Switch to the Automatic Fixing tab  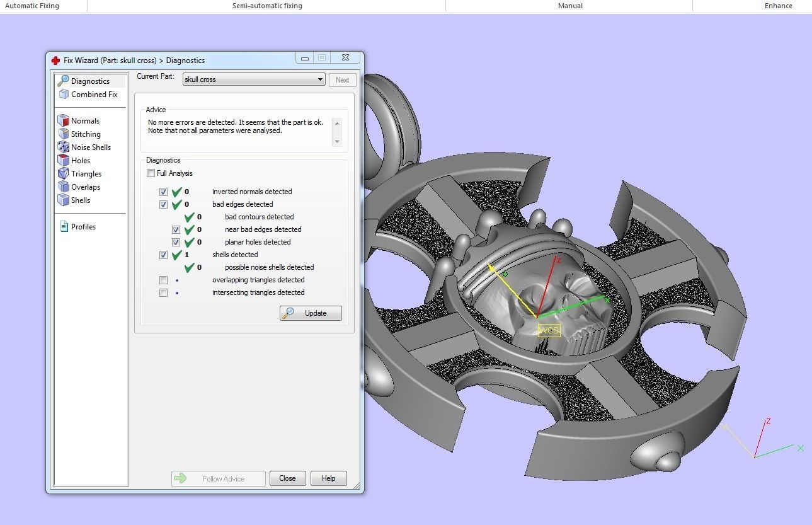point(32,6)
